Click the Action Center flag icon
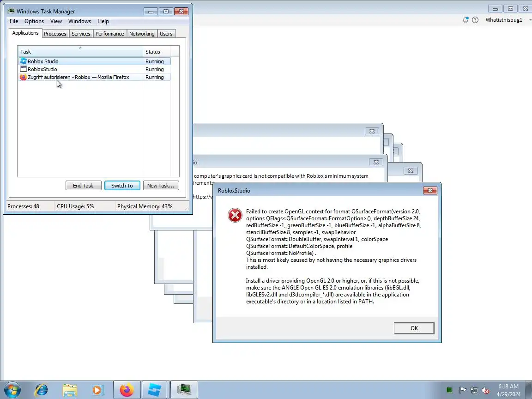Screen dimensions: 532x399 [x=463, y=390]
